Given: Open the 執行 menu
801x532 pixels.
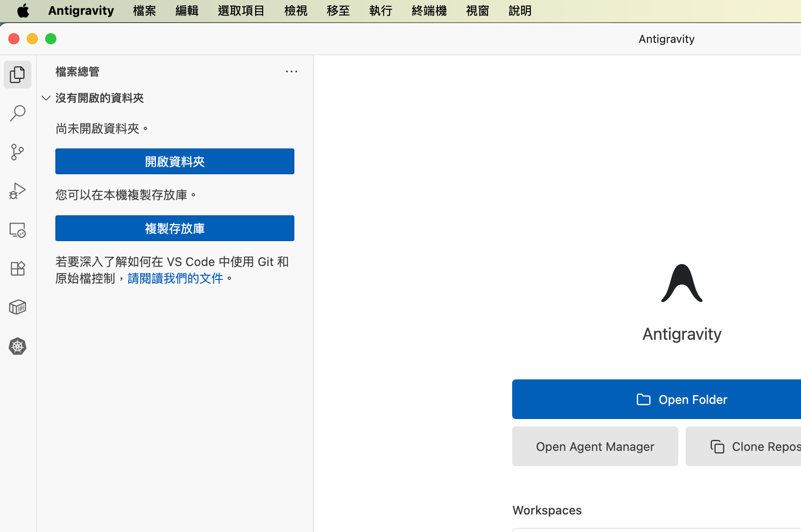Looking at the screenshot, I should 381,11.
